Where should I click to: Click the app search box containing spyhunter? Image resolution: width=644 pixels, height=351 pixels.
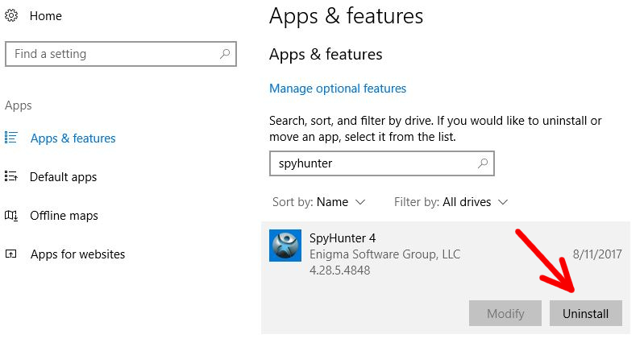click(382, 163)
